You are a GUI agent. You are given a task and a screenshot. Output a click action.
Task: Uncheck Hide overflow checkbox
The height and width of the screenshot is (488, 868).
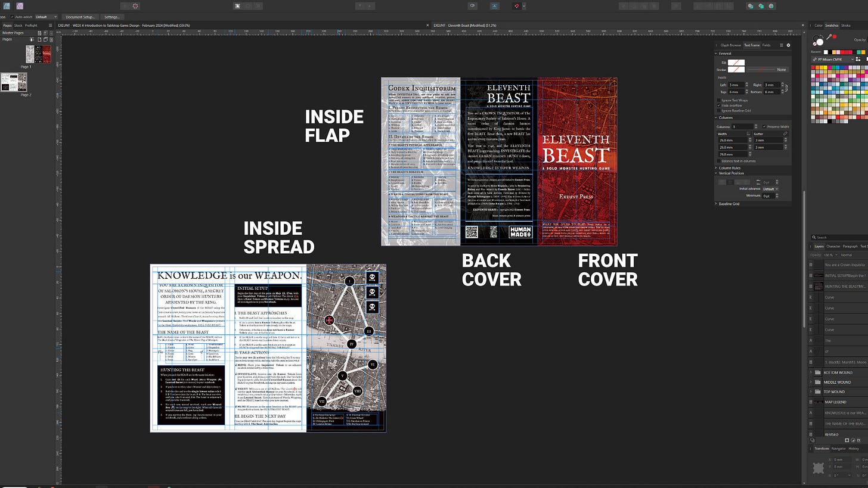pyautogui.click(x=720, y=105)
